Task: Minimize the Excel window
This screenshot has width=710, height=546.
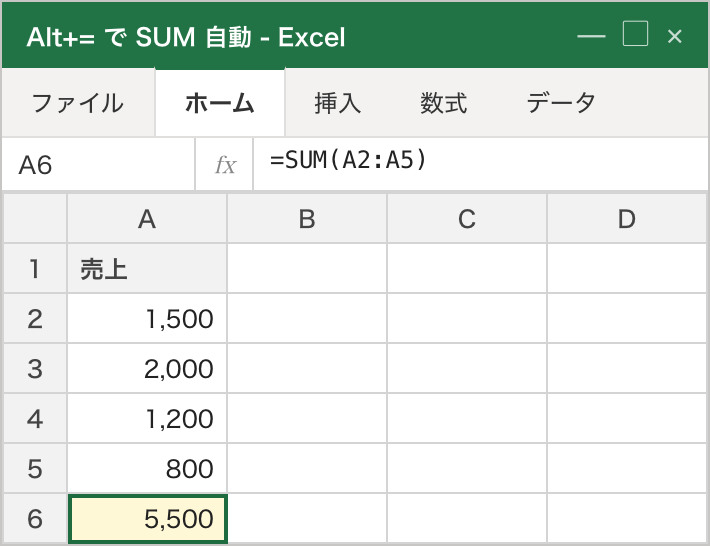Action: tap(591, 36)
